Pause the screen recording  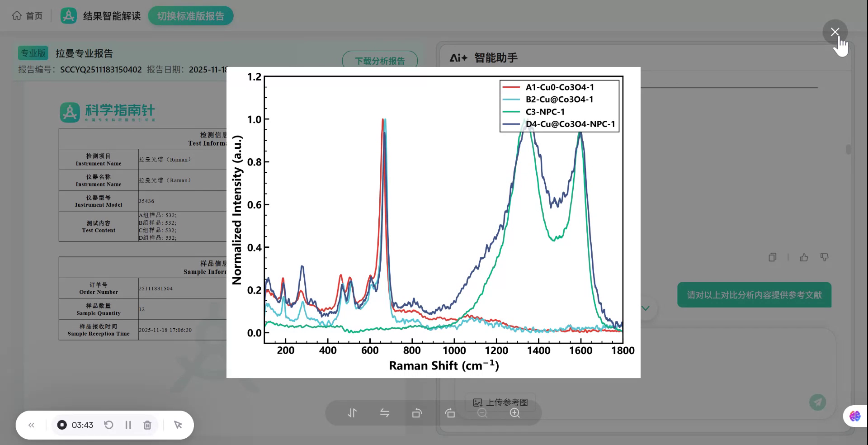coord(128,425)
